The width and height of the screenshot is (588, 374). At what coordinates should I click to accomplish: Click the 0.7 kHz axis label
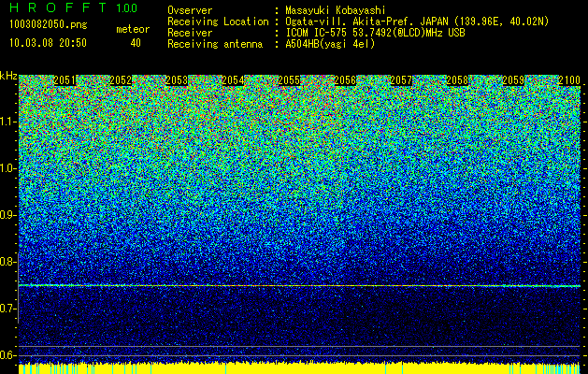coord(7,309)
